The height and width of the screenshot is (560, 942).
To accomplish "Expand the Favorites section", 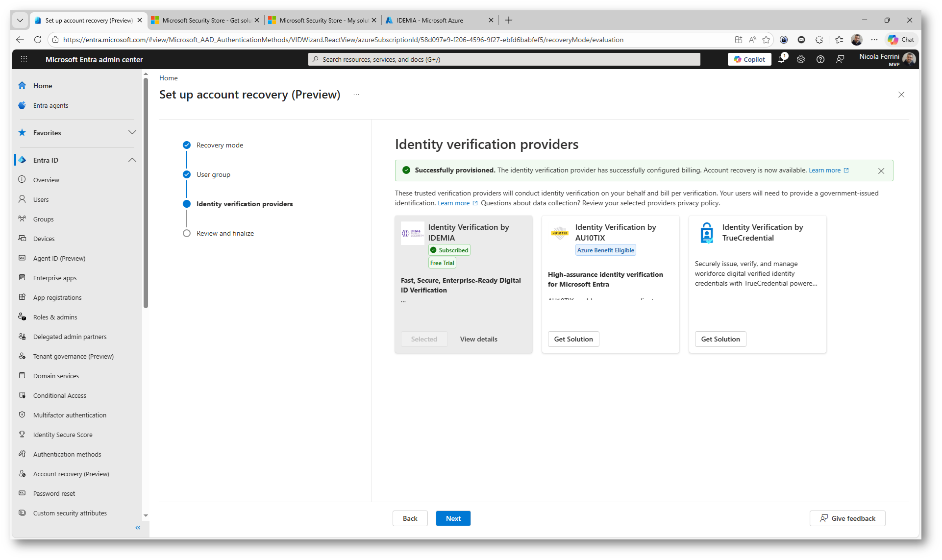I will 132,133.
